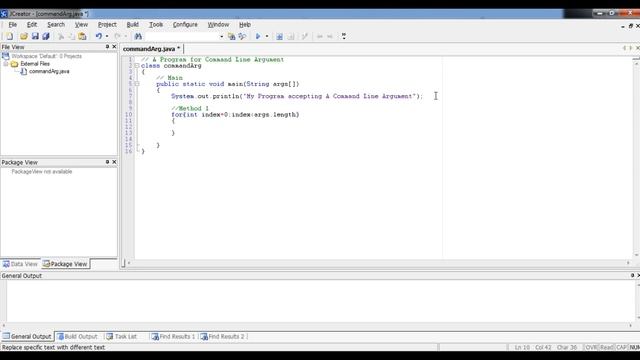This screenshot has width=640, height=360.
Task: Switch to the Task List tab
Action: tap(122, 337)
